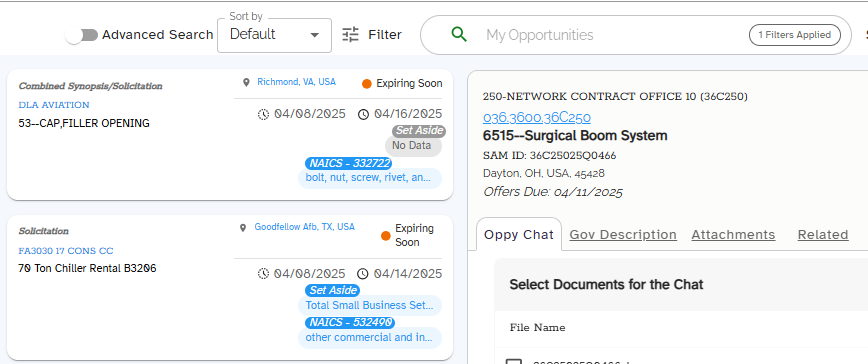Open the Sort by Default dropdown
Viewport: 868px width, 364px height.
pyautogui.click(x=275, y=35)
